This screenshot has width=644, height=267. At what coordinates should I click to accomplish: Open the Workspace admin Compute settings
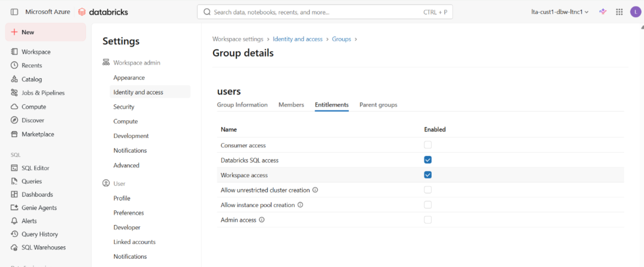pos(126,121)
